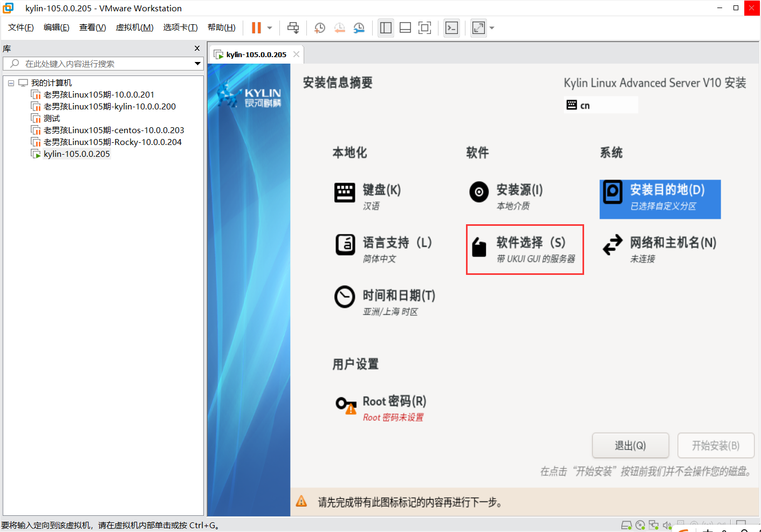Screen dimensions: 761x532
Task: Click the cn keyboard layout indicator
Action: click(601, 105)
